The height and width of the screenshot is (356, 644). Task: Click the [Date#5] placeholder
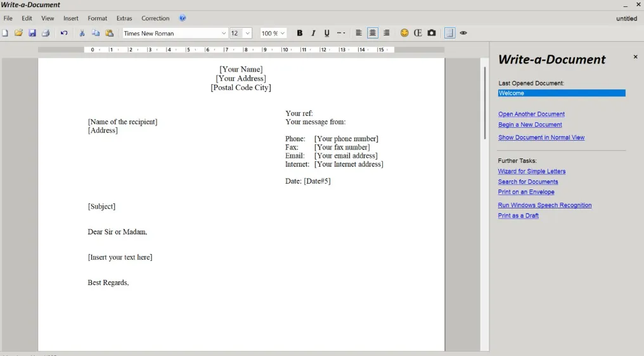coord(317,181)
